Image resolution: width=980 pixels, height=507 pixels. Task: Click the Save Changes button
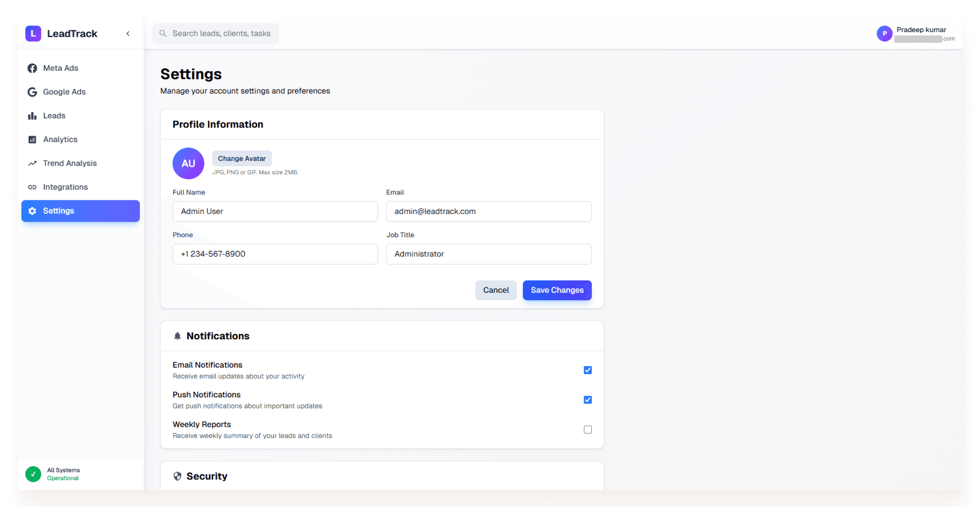[557, 290]
